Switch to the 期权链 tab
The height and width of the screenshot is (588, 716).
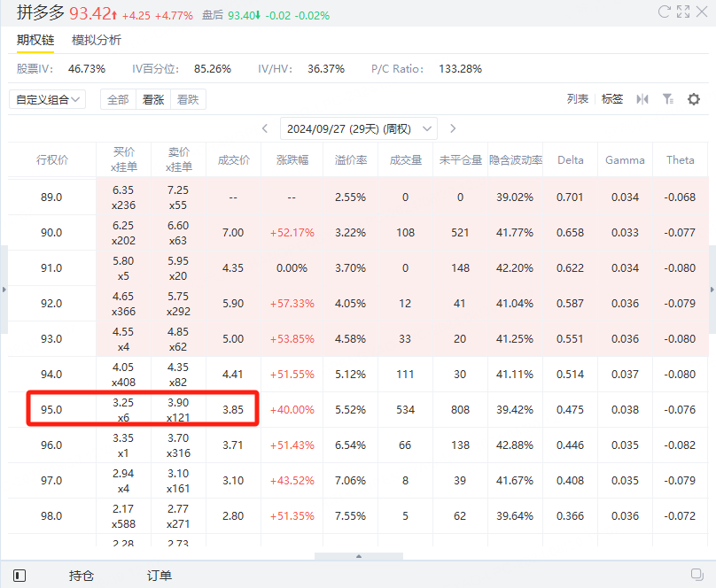(35, 40)
